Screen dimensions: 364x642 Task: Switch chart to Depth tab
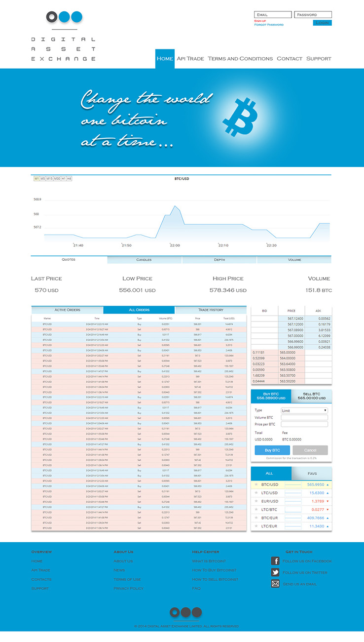[x=219, y=259]
